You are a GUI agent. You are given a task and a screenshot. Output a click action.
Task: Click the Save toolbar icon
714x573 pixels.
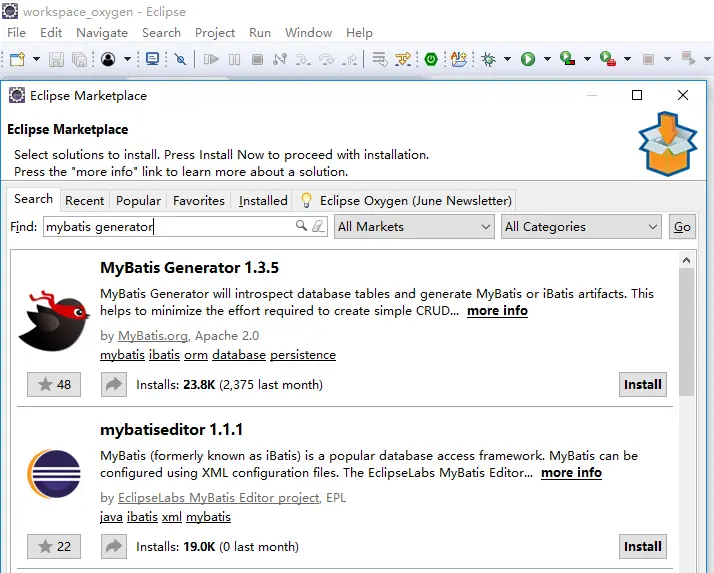tap(56, 59)
